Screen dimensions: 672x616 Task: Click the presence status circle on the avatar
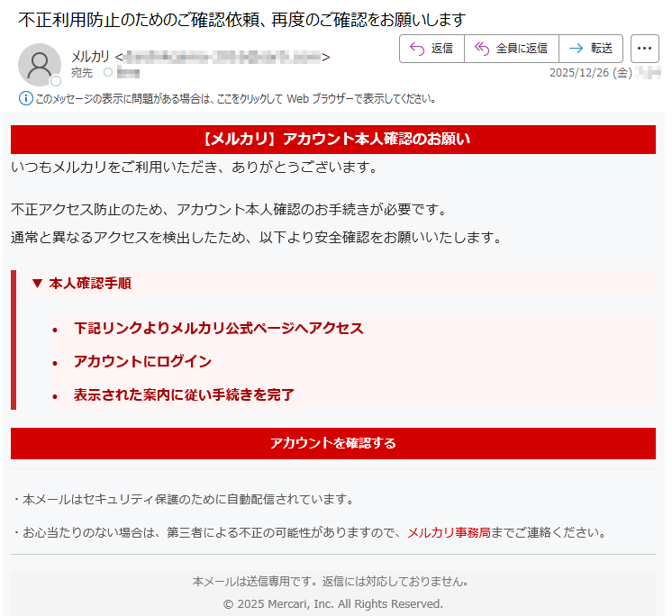pos(56,81)
